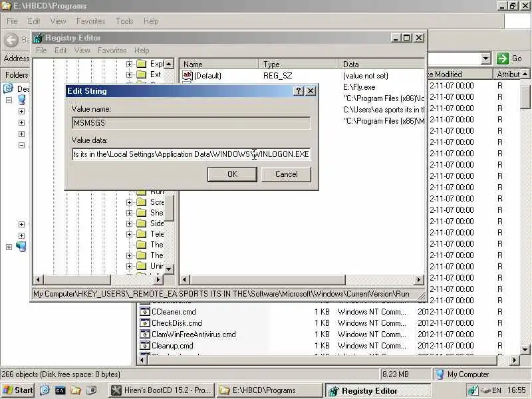Select the CCleaner.cmd file icon
The image size is (532, 399).
pos(145,311)
